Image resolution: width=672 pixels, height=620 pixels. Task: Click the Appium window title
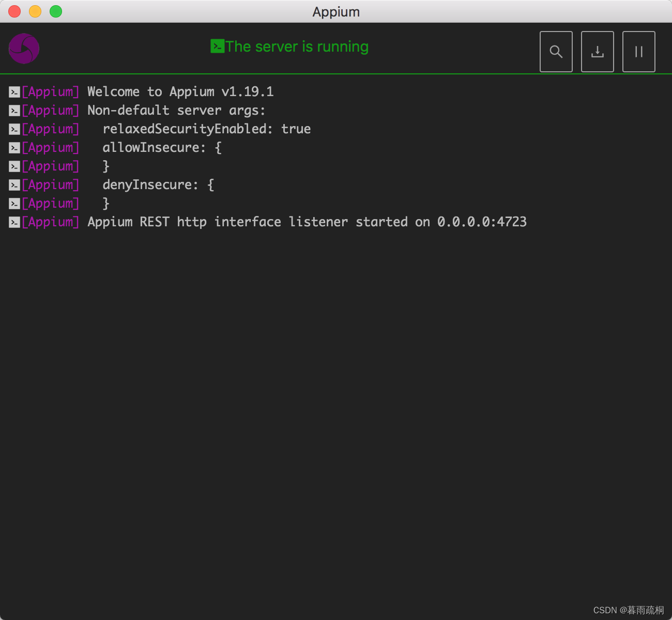[336, 12]
